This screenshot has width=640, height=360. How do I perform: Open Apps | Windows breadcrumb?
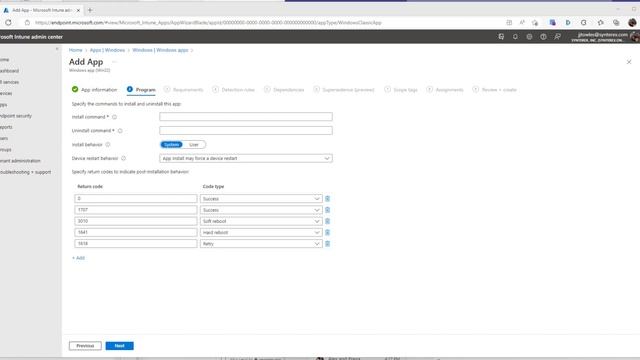point(107,50)
